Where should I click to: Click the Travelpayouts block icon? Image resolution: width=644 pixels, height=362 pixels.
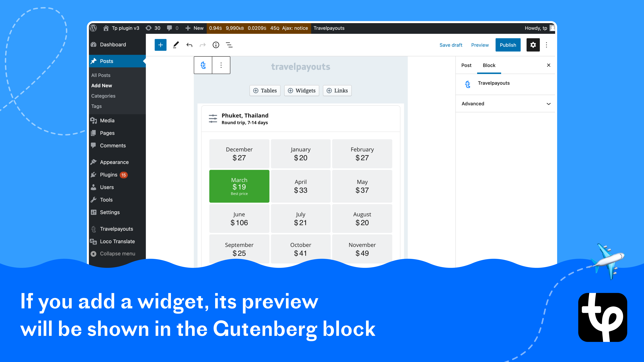[203, 65]
